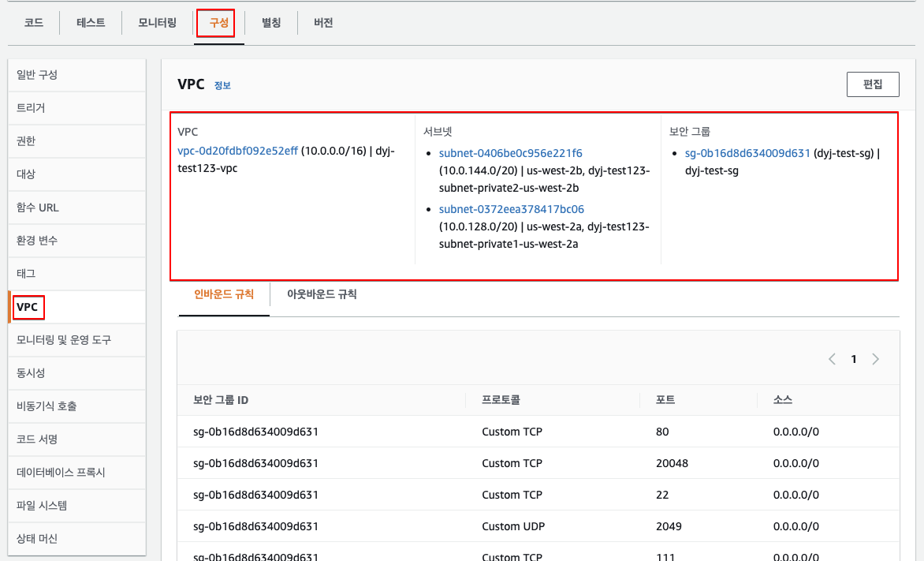The image size is (924, 561).
Task: Open security group sg-0b16d8d634009d631 link
Action: click(x=747, y=153)
